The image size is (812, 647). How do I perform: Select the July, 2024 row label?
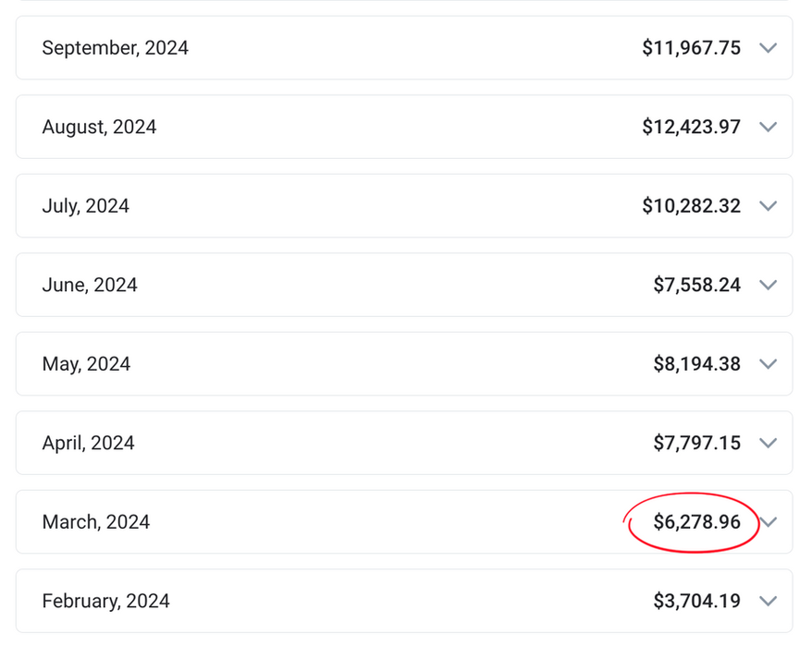click(85, 206)
